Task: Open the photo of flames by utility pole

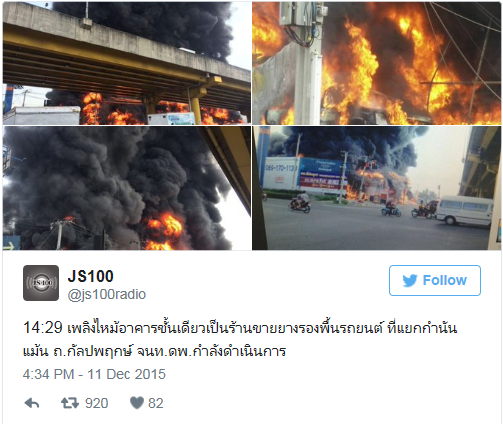Action: 377,63
